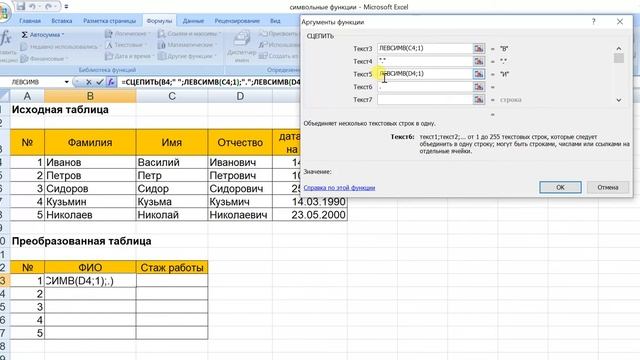Click the Undo arrow in quick access toolbar
640x360 pixels.
[x=32, y=6]
